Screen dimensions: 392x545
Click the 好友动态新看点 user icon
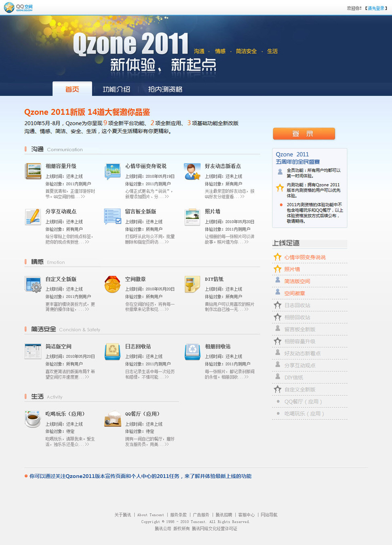click(192, 171)
